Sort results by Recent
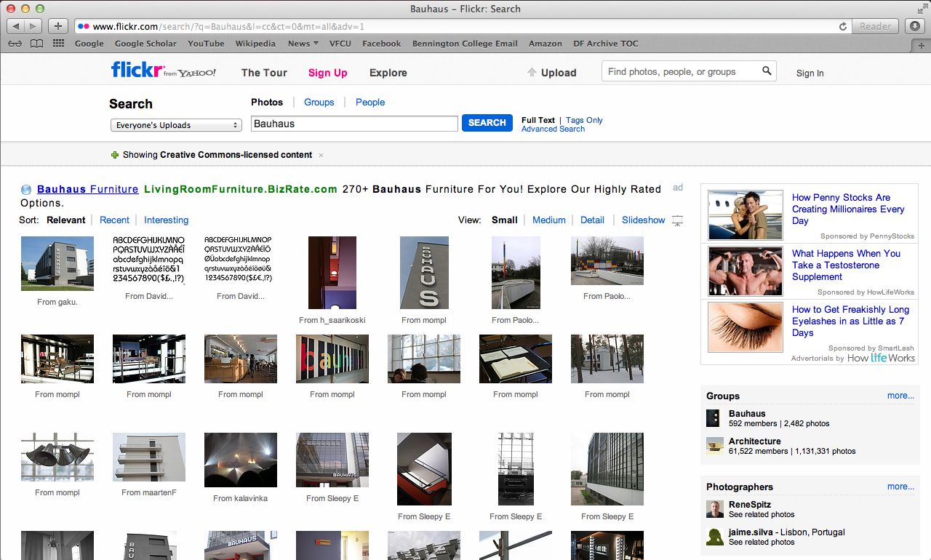 (114, 220)
